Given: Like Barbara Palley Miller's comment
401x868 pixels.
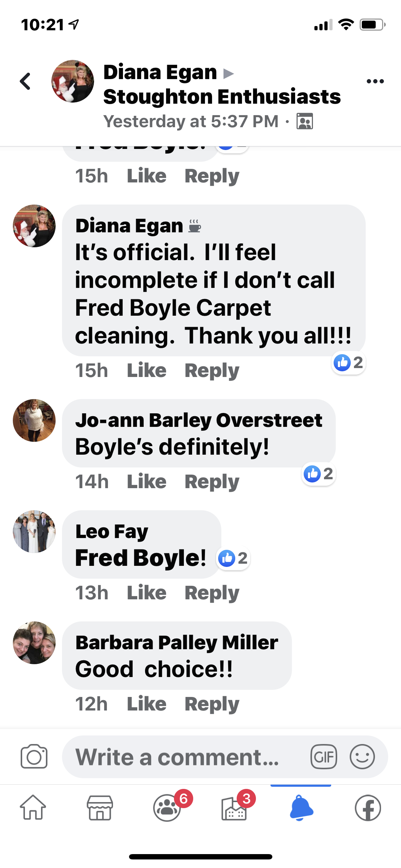Looking at the screenshot, I should click(146, 704).
